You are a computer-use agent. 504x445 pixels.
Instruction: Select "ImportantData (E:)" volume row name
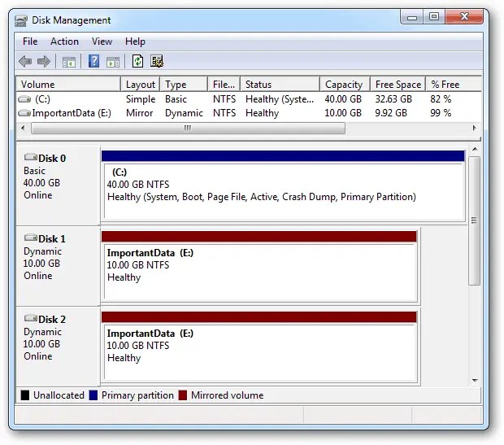72,113
